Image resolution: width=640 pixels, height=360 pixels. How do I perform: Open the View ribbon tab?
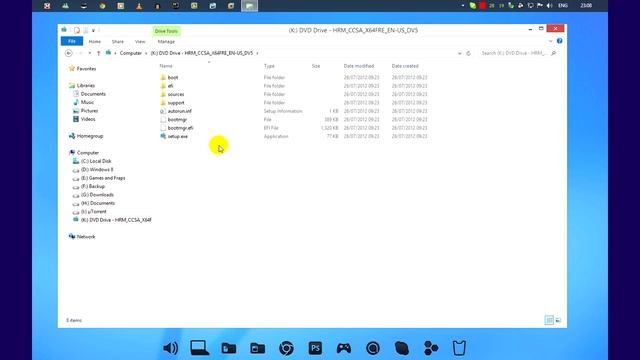140,42
